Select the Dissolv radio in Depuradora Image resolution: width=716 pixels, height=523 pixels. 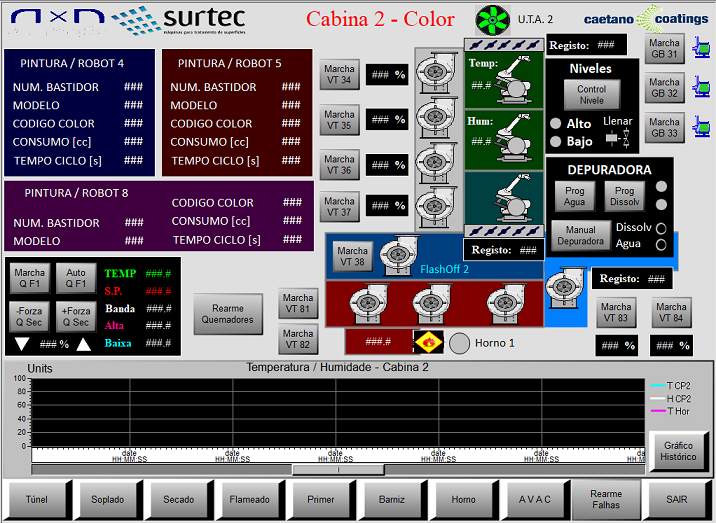point(660,228)
